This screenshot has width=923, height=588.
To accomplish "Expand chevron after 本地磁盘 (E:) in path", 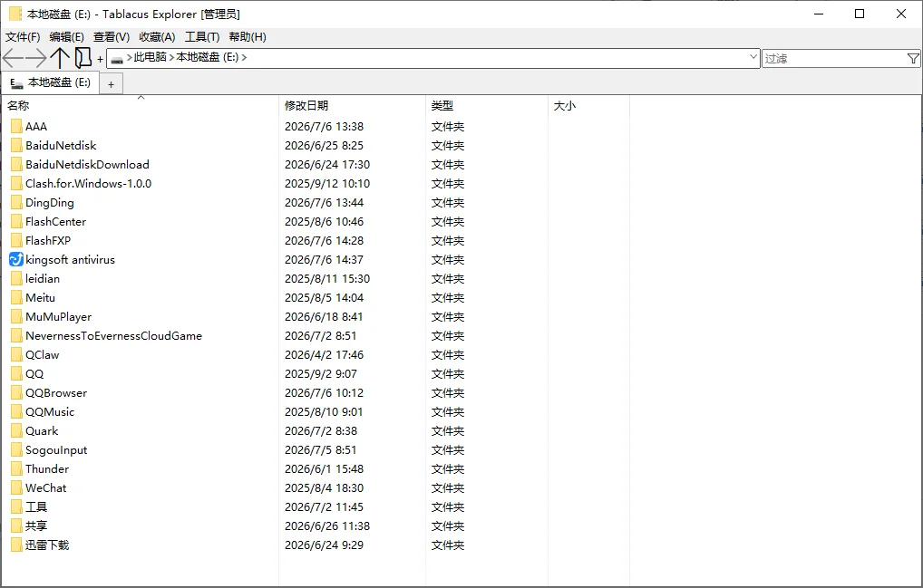I will [244, 58].
